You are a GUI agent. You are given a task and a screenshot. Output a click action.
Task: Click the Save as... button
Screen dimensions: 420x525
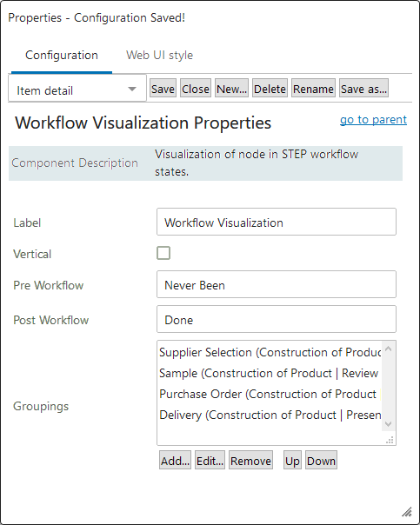(363, 89)
